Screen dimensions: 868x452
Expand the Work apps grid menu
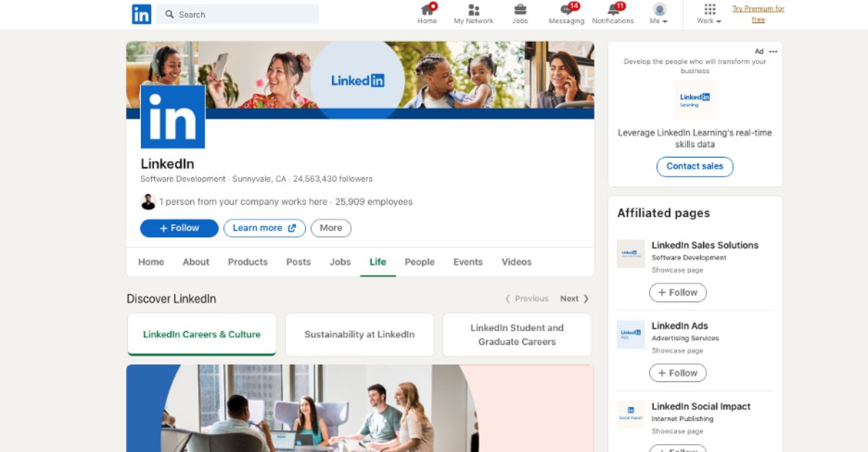(710, 14)
